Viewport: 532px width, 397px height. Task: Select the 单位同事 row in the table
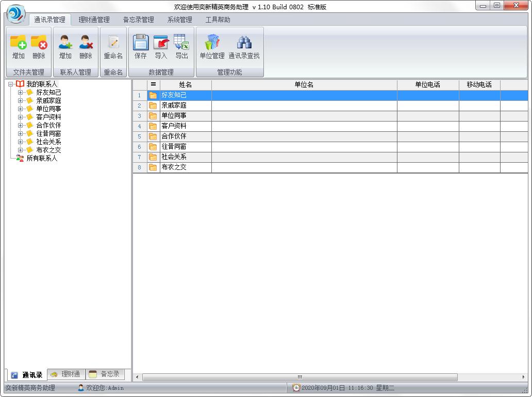(x=174, y=116)
